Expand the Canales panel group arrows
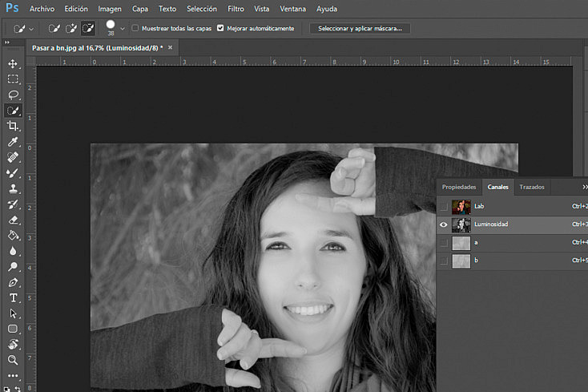 (585, 187)
